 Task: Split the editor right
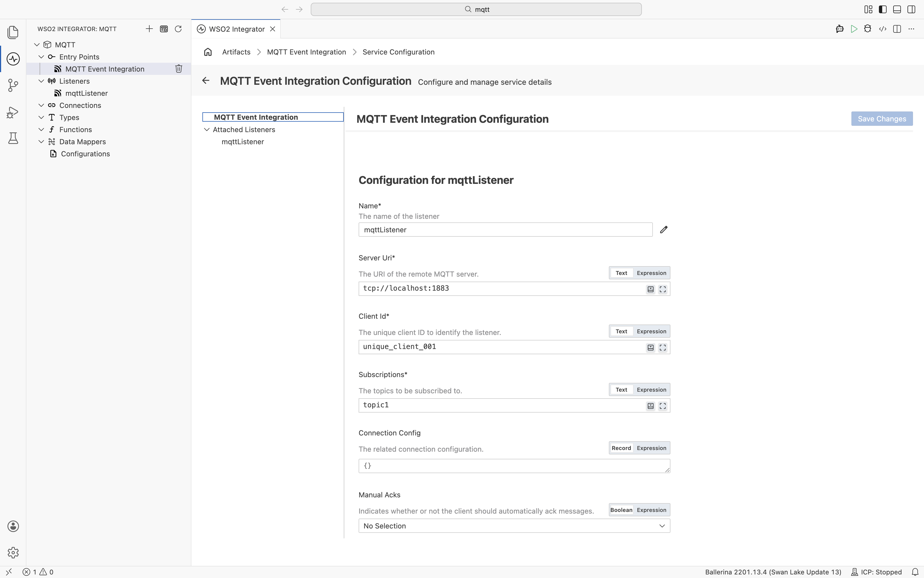pyautogui.click(x=897, y=29)
